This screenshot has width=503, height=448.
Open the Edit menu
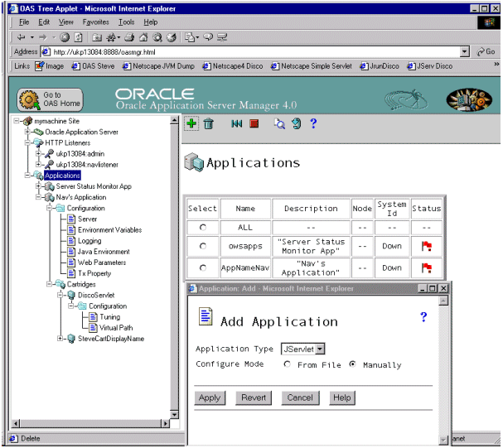tap(44, 22)
